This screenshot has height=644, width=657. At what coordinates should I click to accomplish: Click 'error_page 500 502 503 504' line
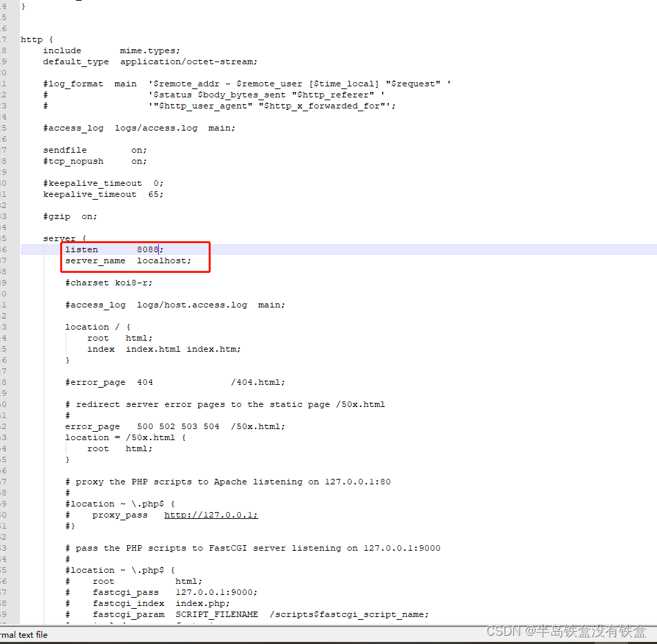pos(175,426)
